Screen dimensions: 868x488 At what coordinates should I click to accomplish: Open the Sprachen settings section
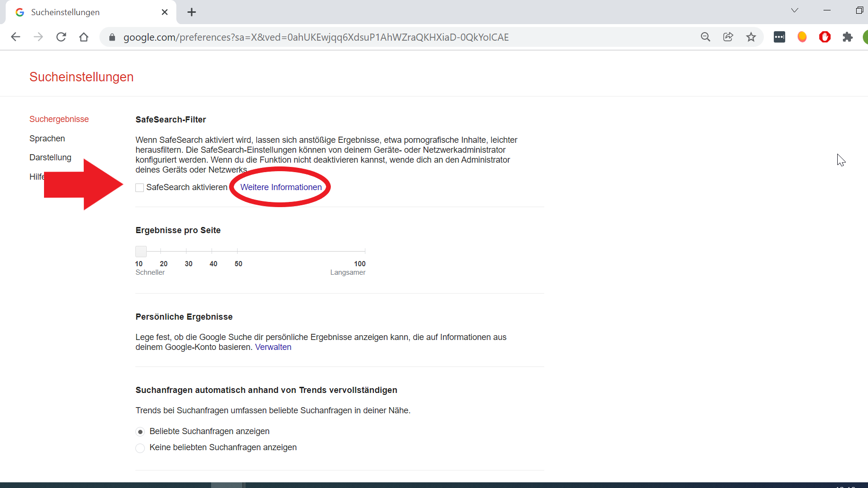pyautogui.click(x=47, y=139)
